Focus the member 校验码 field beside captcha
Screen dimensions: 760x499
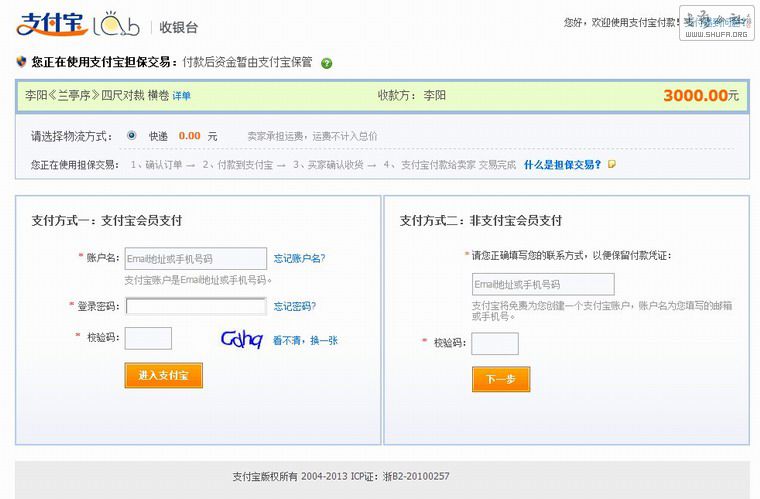coord(148,338)
